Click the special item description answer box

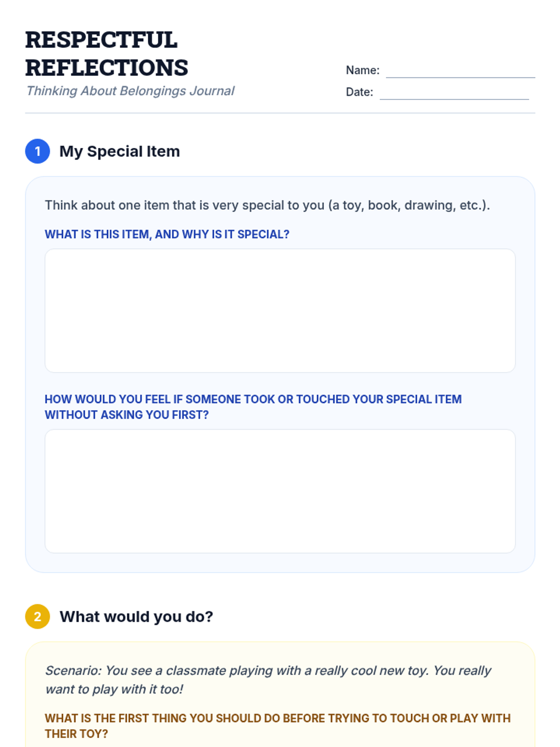pyautogui.click(x=280, y=310)
